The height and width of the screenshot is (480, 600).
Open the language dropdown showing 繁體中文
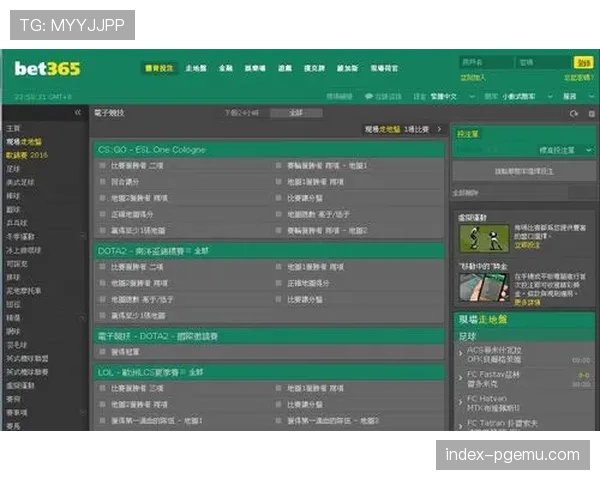tap(441, 96)
